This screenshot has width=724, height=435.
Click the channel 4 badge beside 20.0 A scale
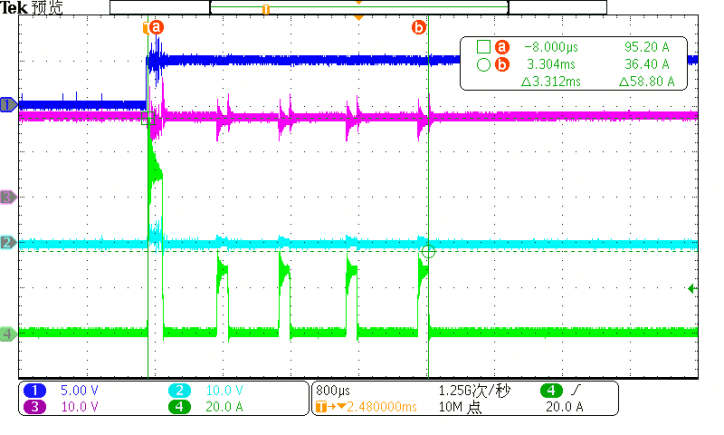pyautogui.click(x=180, y=407)
